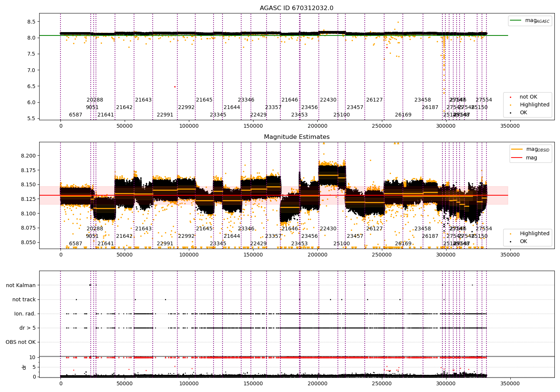Click OBSID label 6587 in top panel

75,115
